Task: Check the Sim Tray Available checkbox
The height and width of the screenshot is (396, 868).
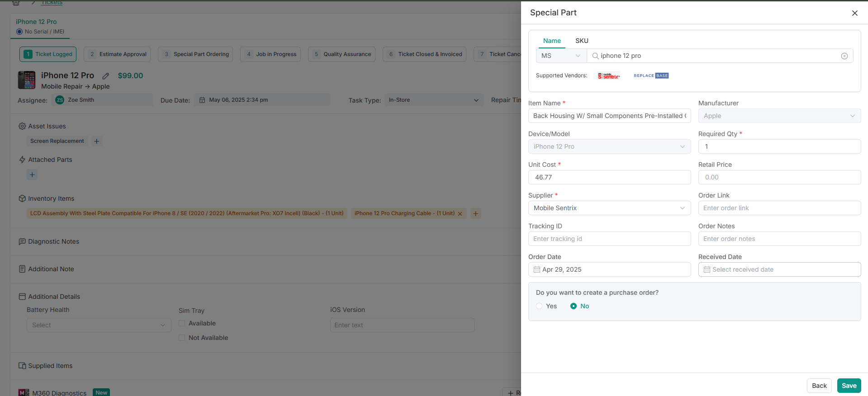Action: point(182,323)
